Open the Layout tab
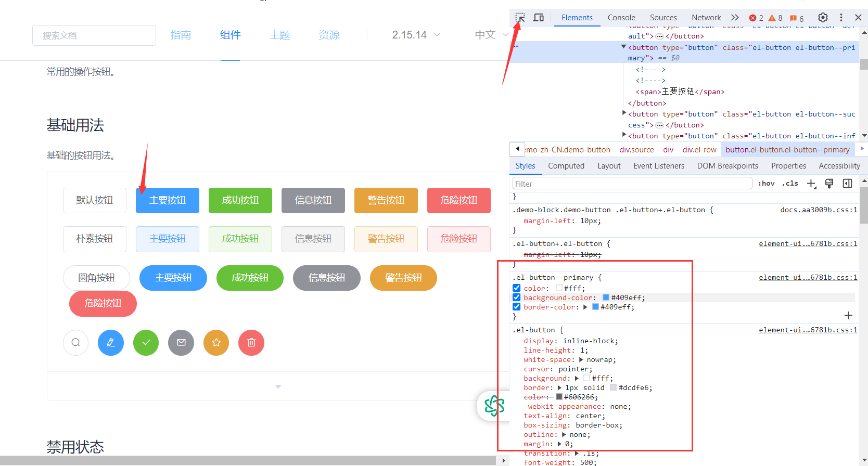 [609, 166]
